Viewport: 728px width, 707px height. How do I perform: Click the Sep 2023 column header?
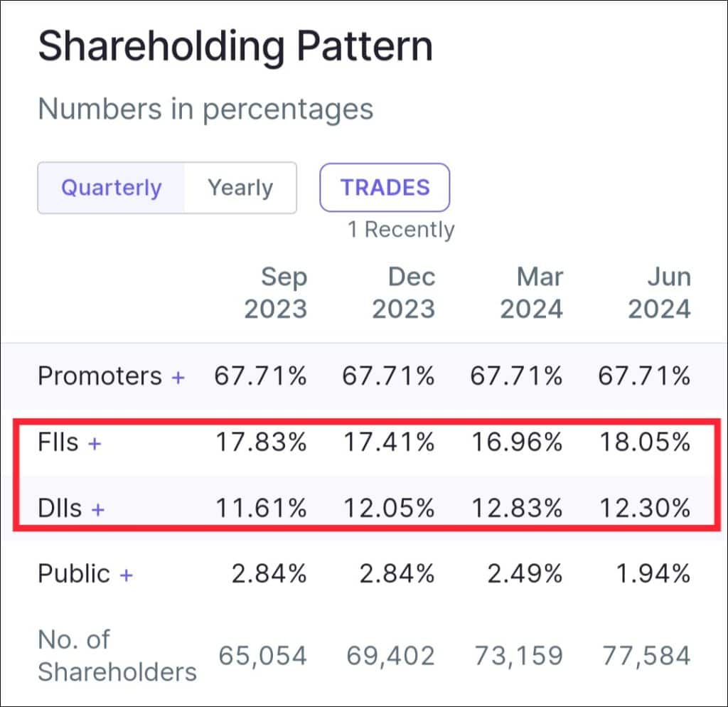click(x=276, y=293)
